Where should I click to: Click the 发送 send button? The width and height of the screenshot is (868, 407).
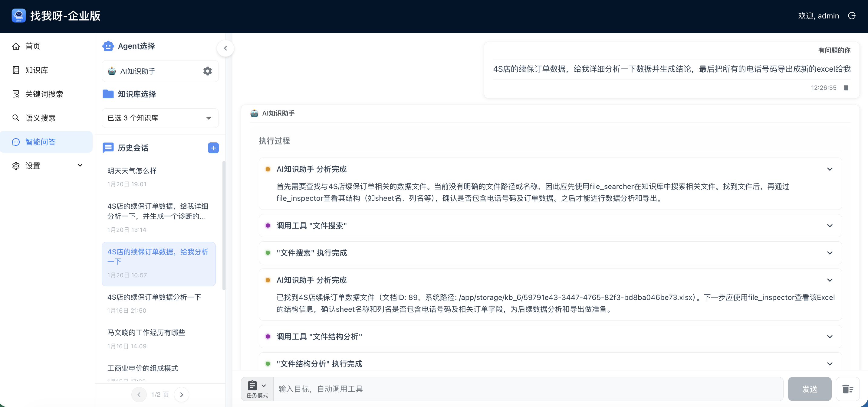pos(810,389)
